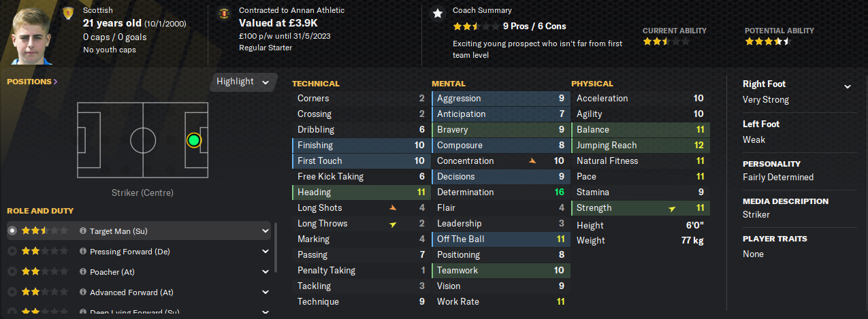Screen dimensions: 868x319
Task: Click the green striker position dot on pitch
Action: pos(194,140)
